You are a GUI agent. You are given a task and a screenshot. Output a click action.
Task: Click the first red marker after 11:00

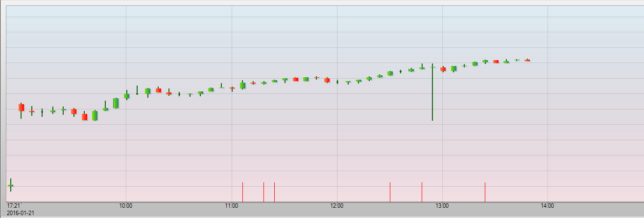click(x=242, y=192)
